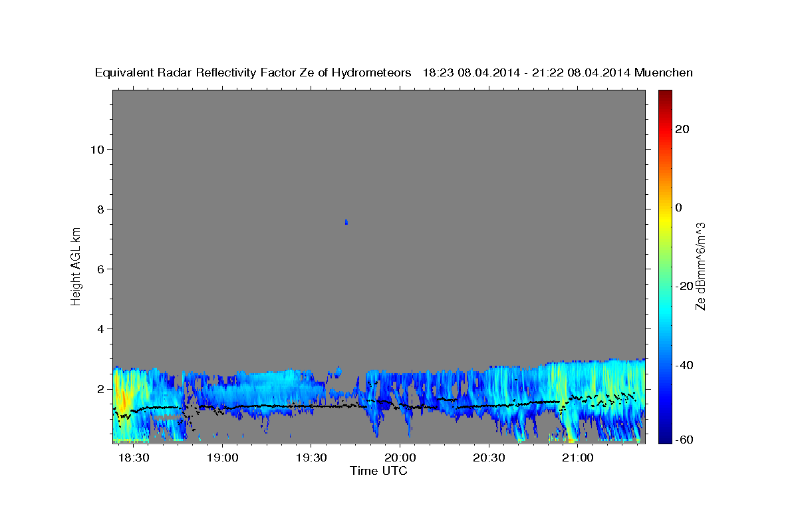Click the height axis label 10
The image size is (798, 532).
(x=96, y=149)
